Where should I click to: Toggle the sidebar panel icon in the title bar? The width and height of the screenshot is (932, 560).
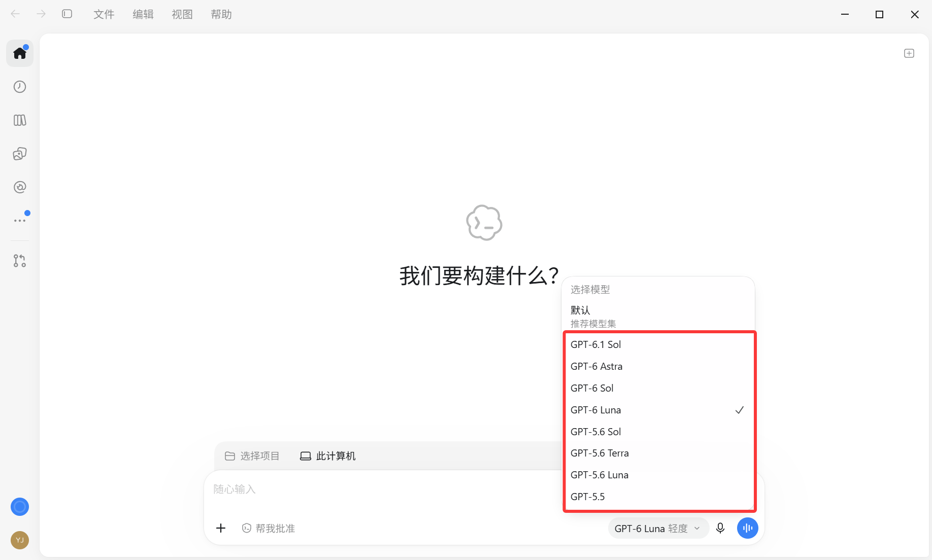67,14
